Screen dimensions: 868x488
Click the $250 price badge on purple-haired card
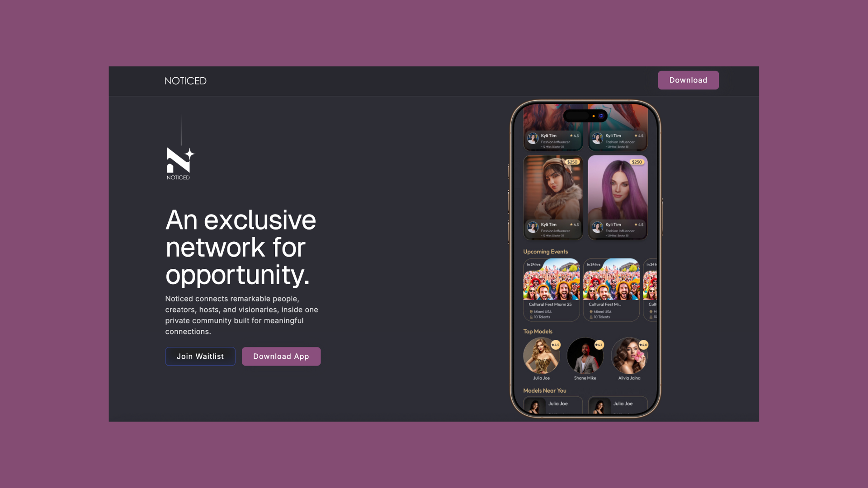(x=637, y=162)
